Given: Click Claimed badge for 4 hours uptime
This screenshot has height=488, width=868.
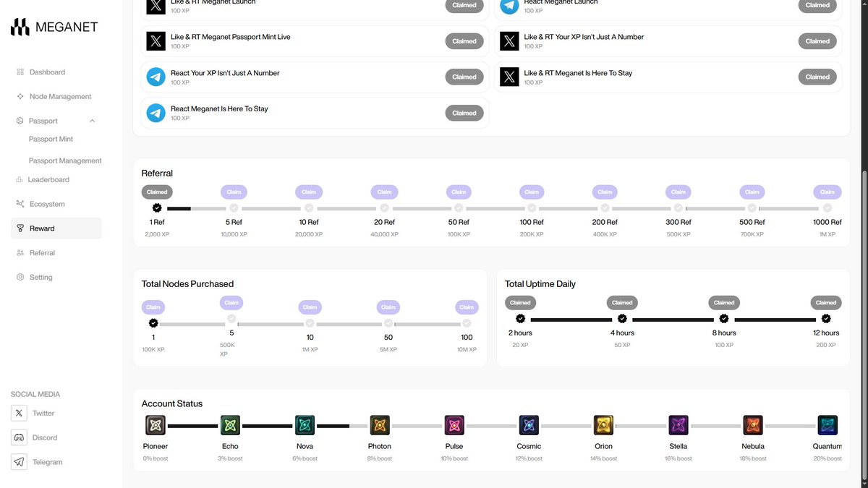Looking at the screenshot, I should point(622,303).
